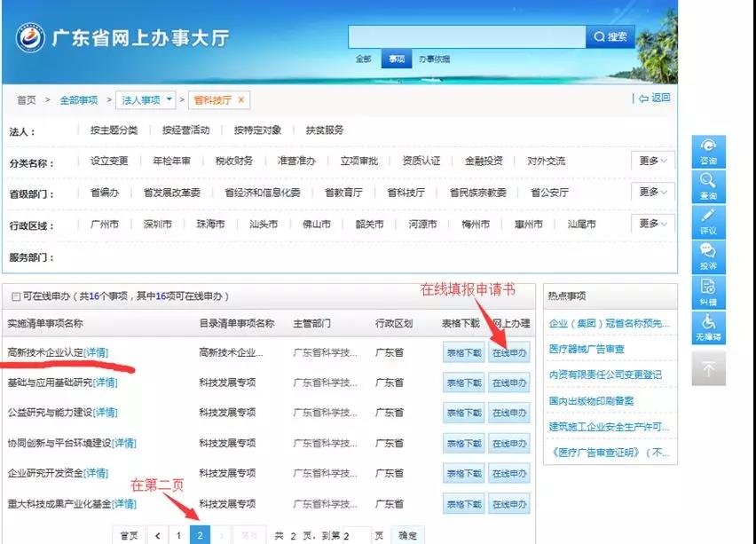Image resolution: width=756 pixels, height=544 pixels.
Task: Click the 评议 pencil sidebar icon
Action: (708, 221)
